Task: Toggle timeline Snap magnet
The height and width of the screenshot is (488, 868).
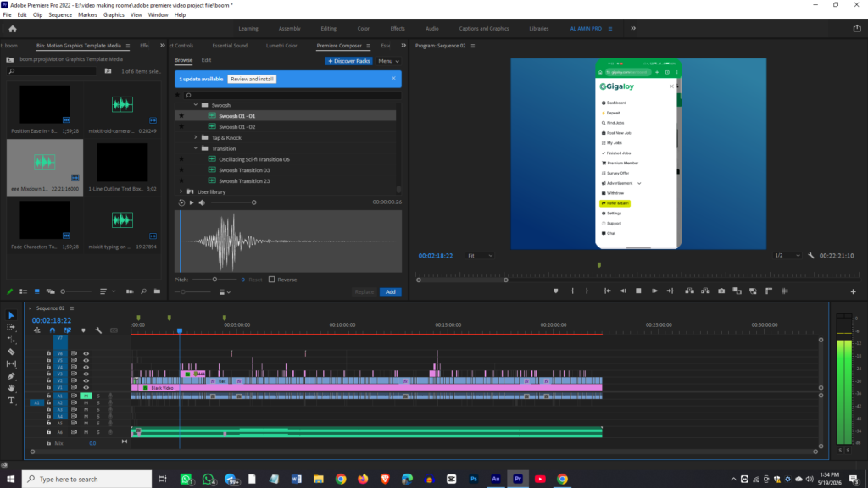Action: click(x=52, y=330)
